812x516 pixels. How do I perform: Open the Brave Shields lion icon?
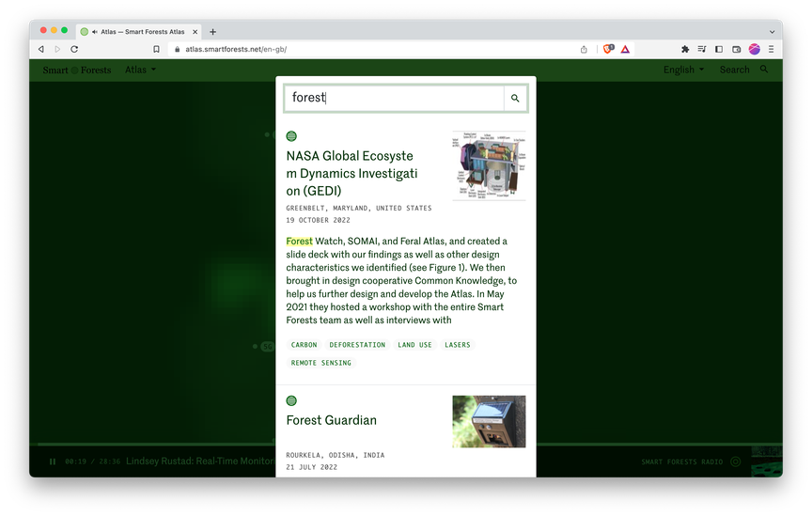tap(608, 49)
